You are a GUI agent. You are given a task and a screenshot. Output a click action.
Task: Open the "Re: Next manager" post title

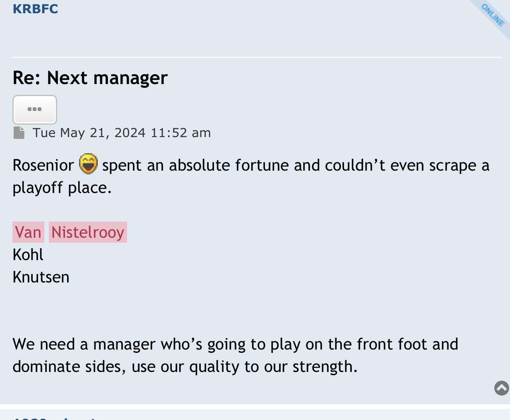[x=90, y=78]
